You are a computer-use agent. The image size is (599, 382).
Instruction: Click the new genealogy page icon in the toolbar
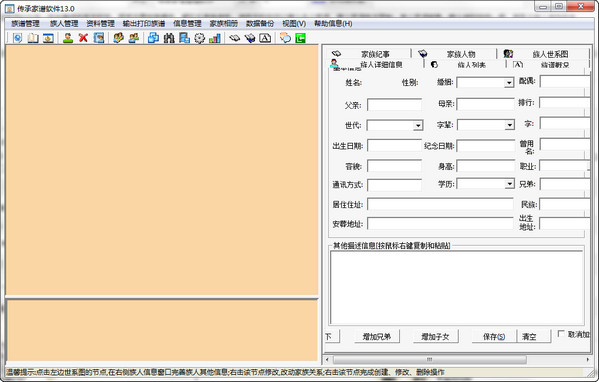click(x=18, y=38)
